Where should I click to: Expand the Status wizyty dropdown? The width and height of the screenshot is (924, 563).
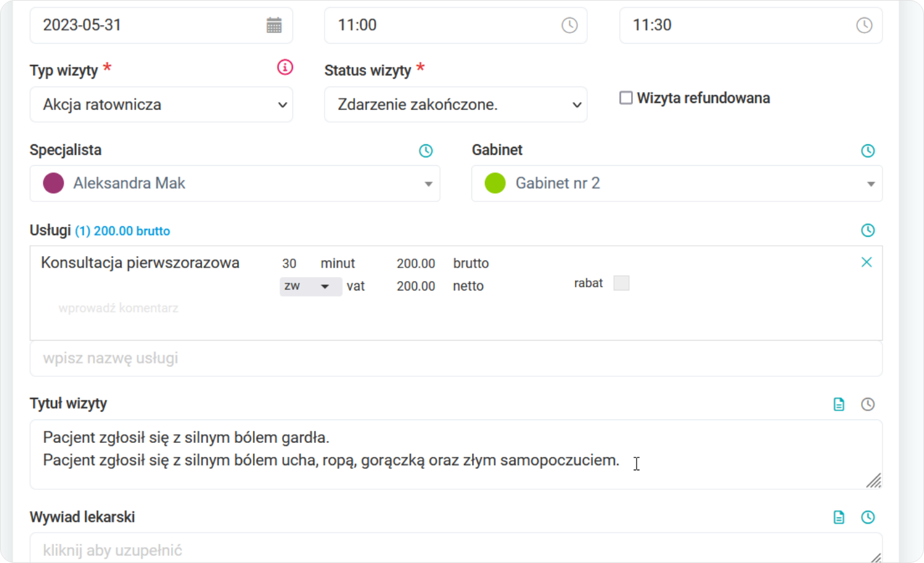tap(456, 105)
